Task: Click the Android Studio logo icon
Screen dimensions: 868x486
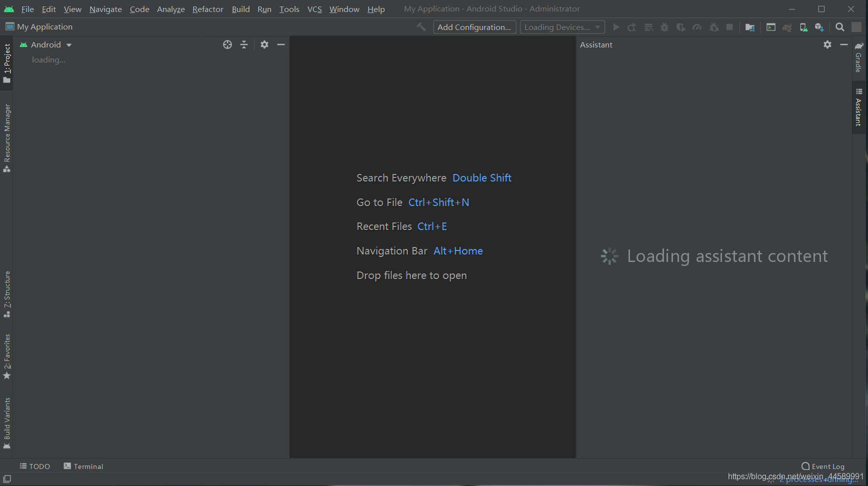Action: tap(9, 9)
